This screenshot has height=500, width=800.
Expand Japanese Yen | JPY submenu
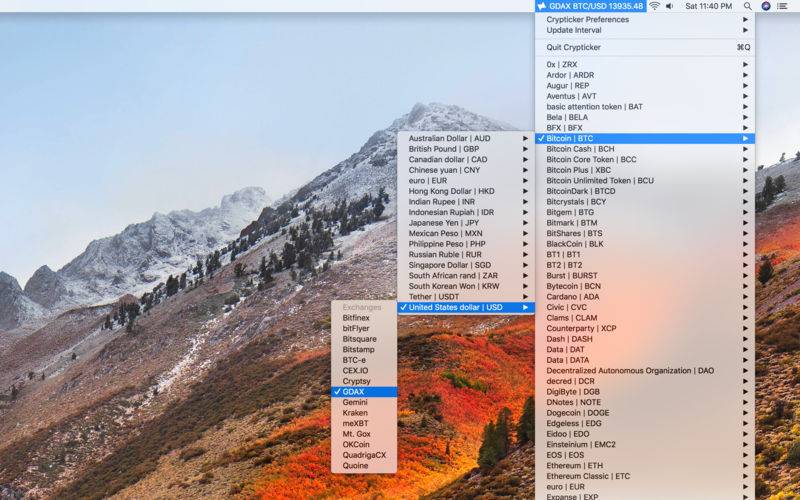pos(466,223)
